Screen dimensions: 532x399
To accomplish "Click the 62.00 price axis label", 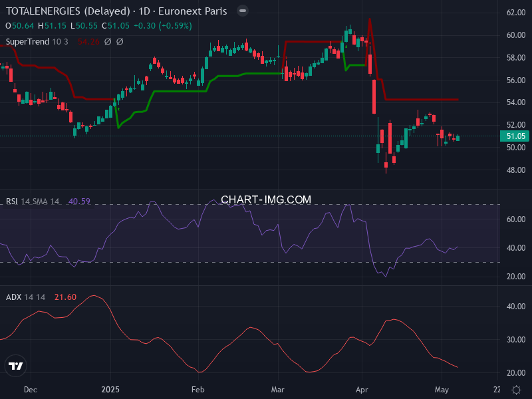I will coord(516,13).
